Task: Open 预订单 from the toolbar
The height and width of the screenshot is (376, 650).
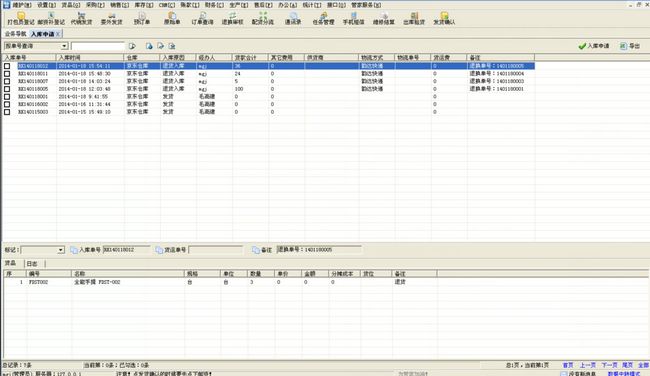Action: click(x=142, y=19)
